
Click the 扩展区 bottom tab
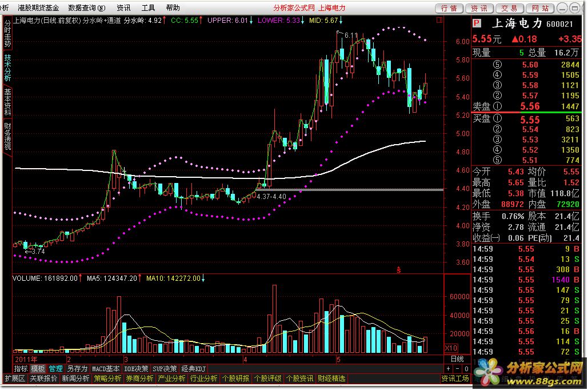pyautogui.click(x=15, y=379)
